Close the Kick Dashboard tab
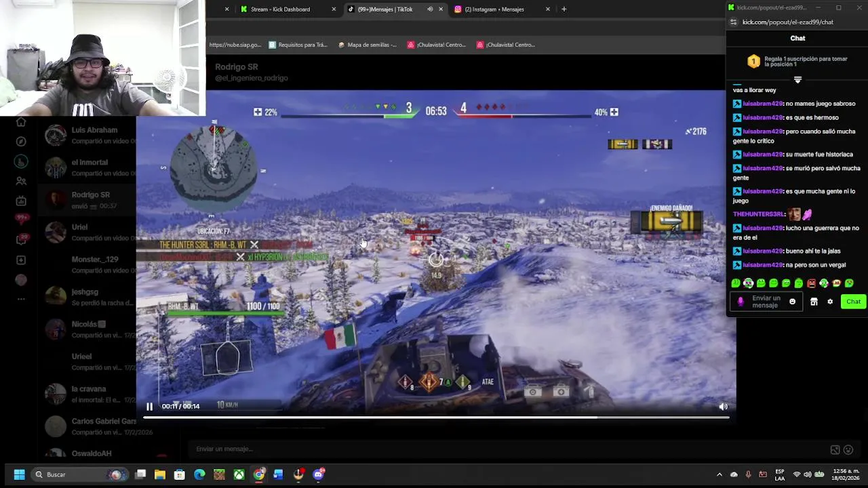 coord(334,9)
